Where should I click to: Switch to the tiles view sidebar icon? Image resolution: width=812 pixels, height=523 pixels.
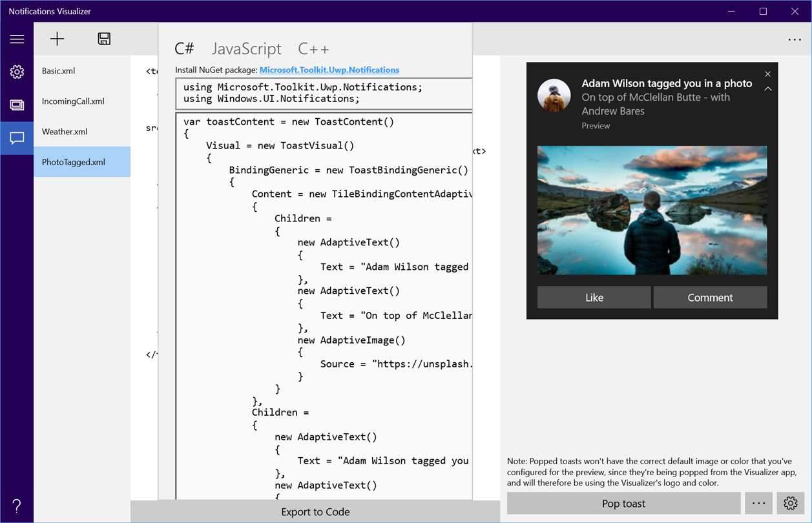17,105
